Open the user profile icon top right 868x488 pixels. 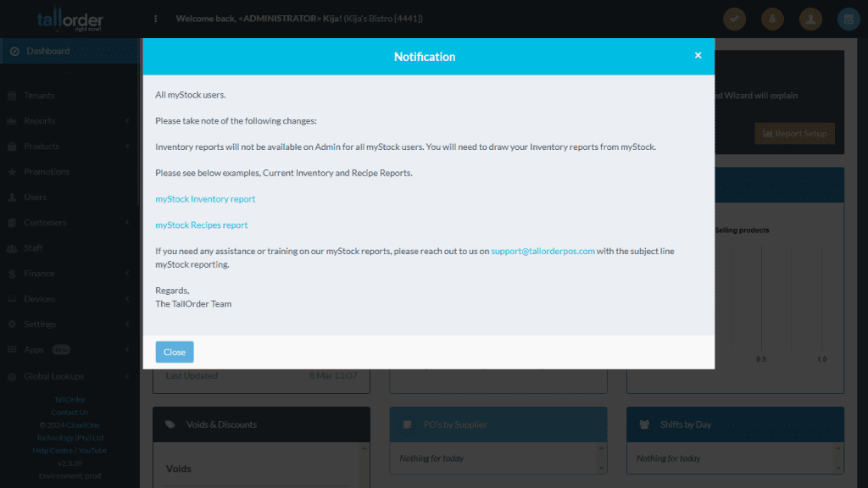coord(810,18)
